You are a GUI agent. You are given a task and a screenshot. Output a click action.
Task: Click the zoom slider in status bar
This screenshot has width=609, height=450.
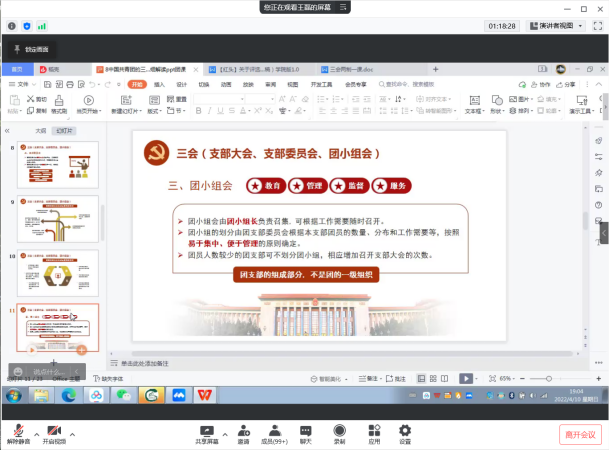click(547, 379)
